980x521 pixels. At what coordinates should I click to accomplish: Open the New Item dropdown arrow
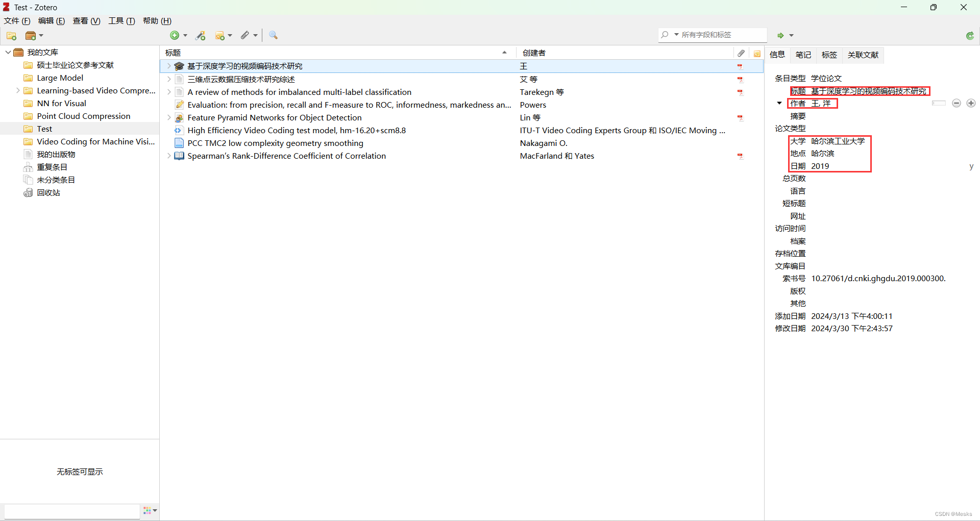tap(185, 35)
